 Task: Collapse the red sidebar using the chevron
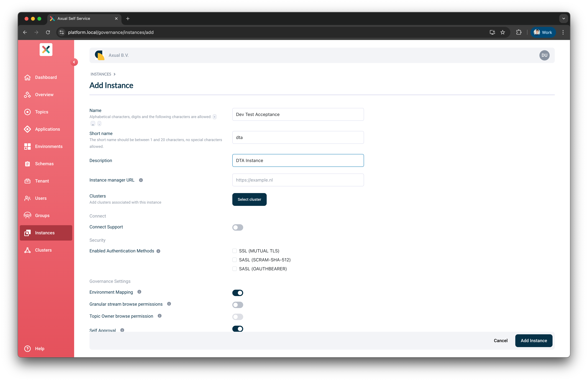[74, 62]
